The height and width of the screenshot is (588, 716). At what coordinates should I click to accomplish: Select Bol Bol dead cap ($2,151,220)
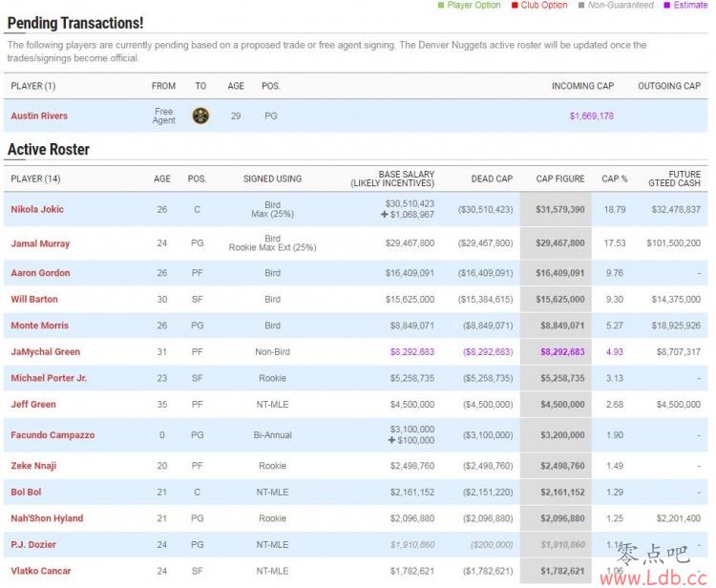(488, 493)
